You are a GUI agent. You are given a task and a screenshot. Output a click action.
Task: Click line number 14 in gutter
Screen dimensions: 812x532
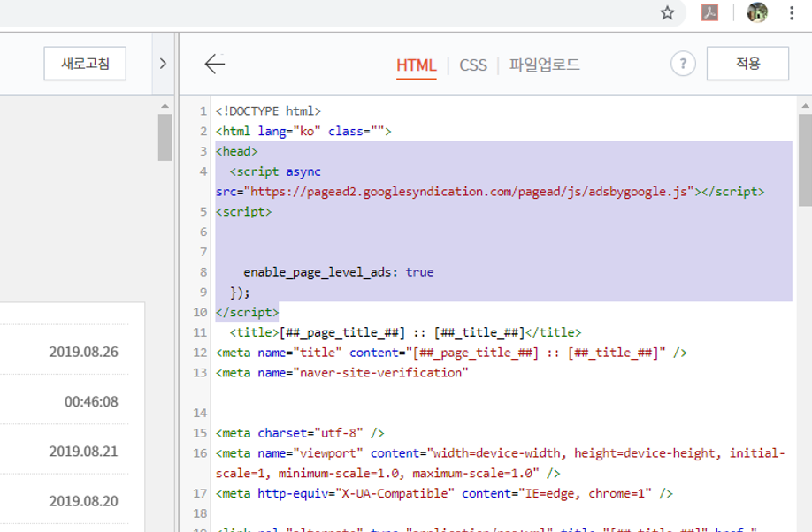coord(200,413)
